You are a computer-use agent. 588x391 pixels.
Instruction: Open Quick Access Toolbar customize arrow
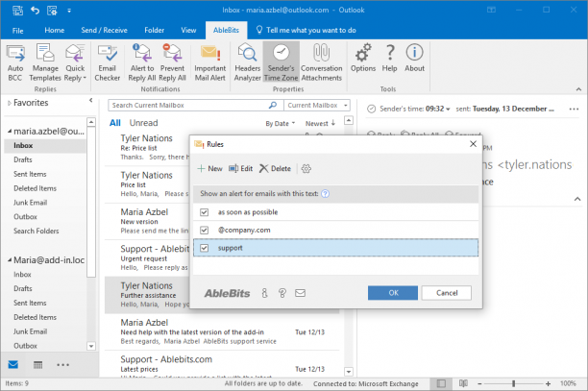coord(69,11)
